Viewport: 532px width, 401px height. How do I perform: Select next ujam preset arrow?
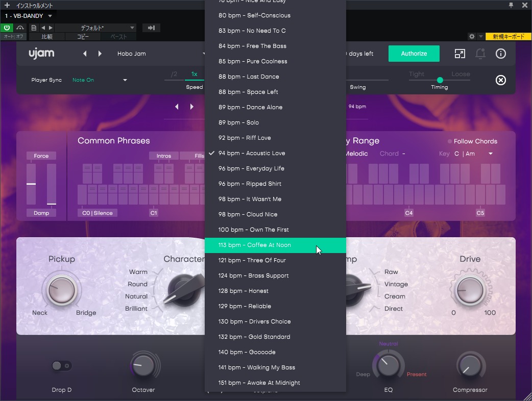tap(100, 54)
